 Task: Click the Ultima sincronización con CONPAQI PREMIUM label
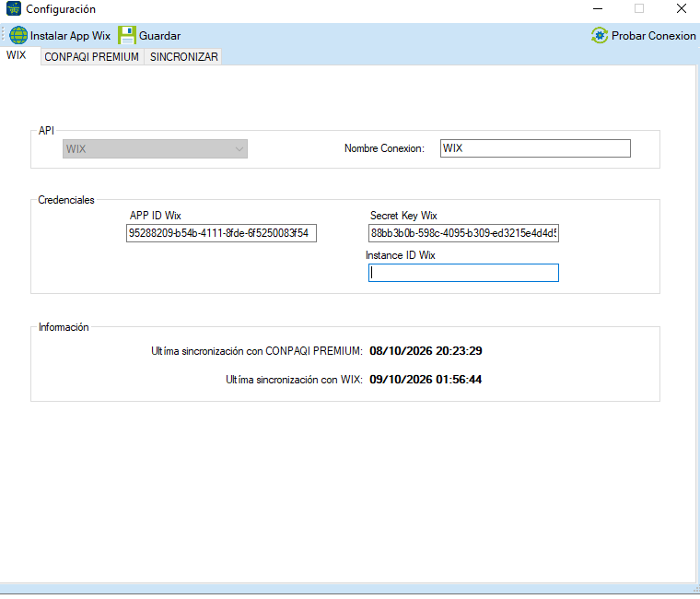[x=257, y=351]
